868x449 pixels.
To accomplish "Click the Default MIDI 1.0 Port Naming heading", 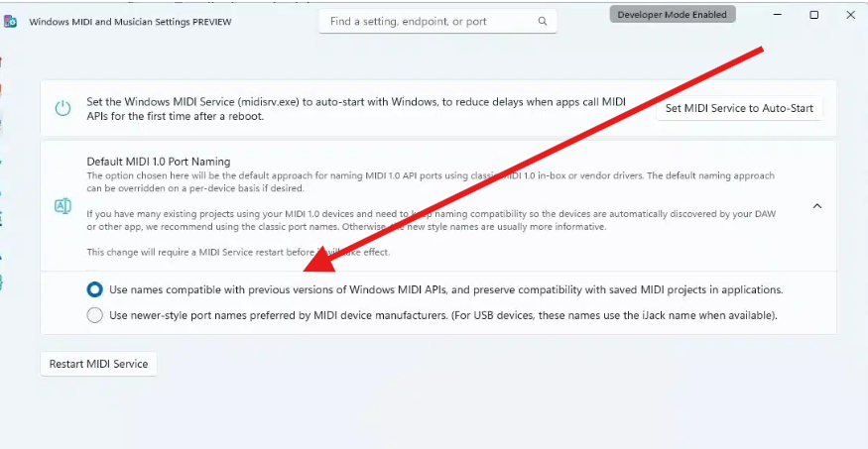I will click(159, 162).
